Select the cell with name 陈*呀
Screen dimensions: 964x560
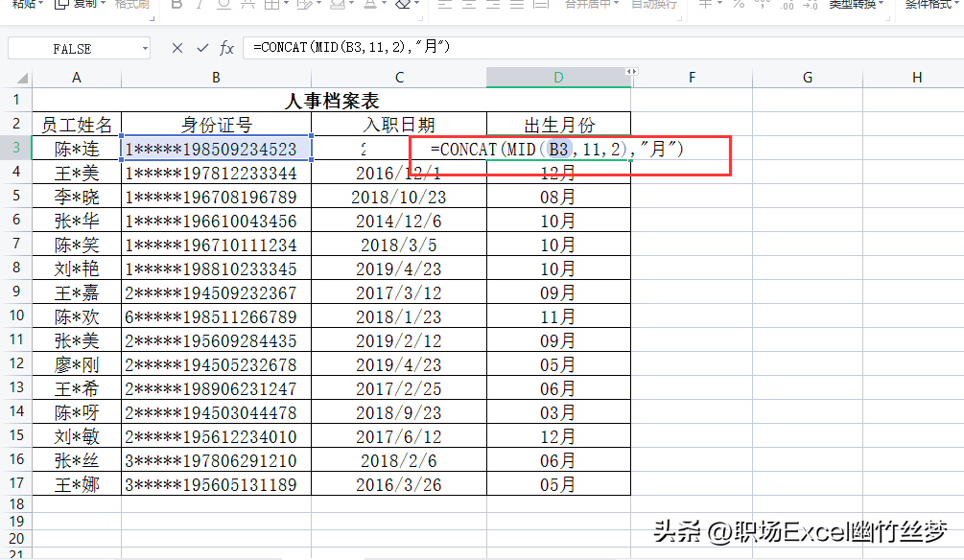pyautogui.click(x=77, y=412)
